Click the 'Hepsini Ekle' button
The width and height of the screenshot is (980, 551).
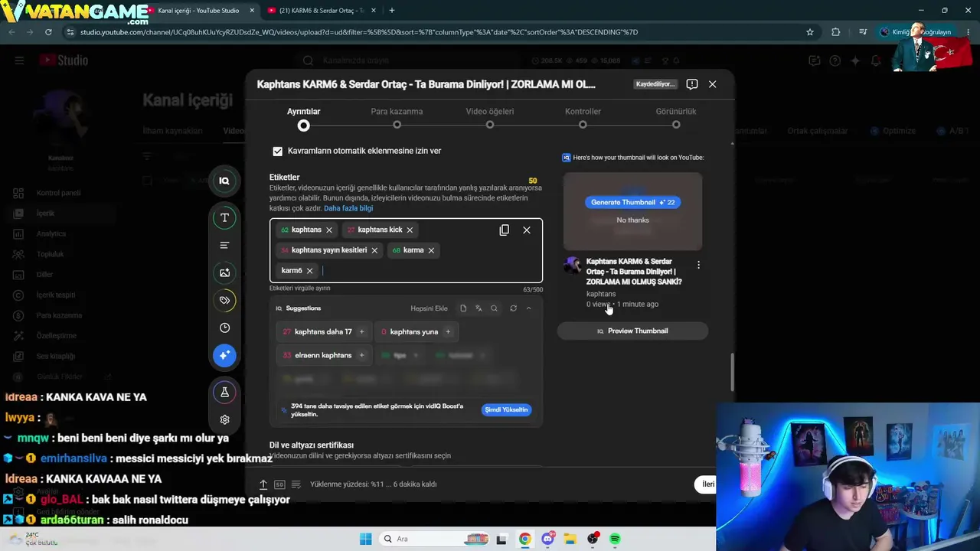[x=429, y=308]
